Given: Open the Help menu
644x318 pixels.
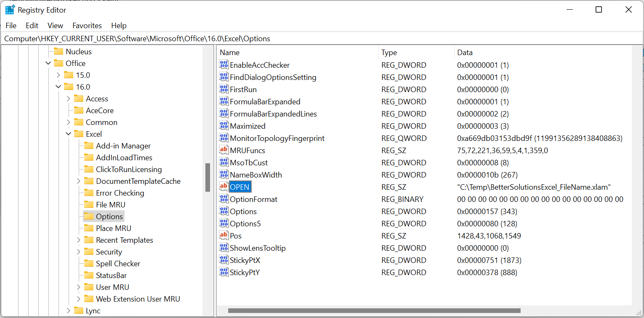Looking at the screenshot, I should point(119,26).
